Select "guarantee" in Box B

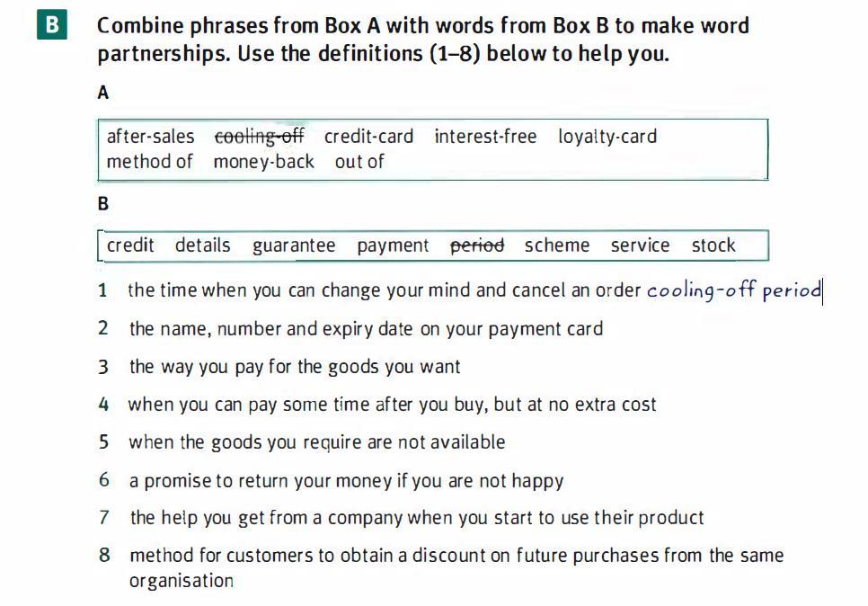point(294,245)
